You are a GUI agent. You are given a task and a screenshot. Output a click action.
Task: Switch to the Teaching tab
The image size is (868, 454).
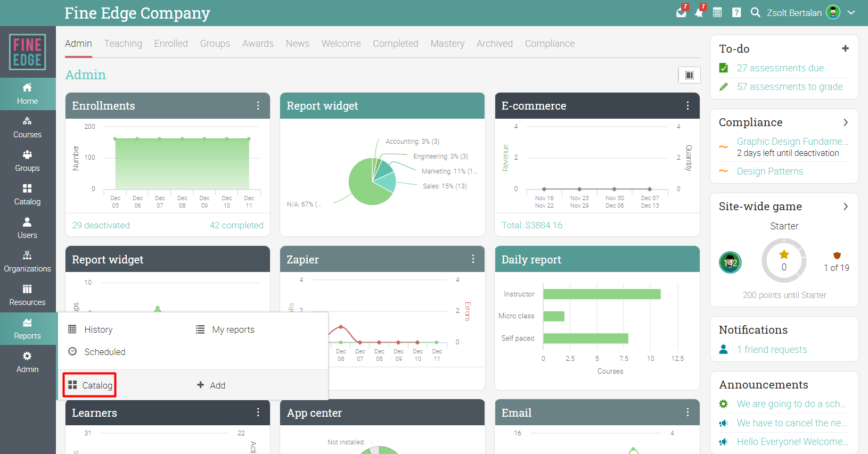pyautogui.click(x=123, y=44)
